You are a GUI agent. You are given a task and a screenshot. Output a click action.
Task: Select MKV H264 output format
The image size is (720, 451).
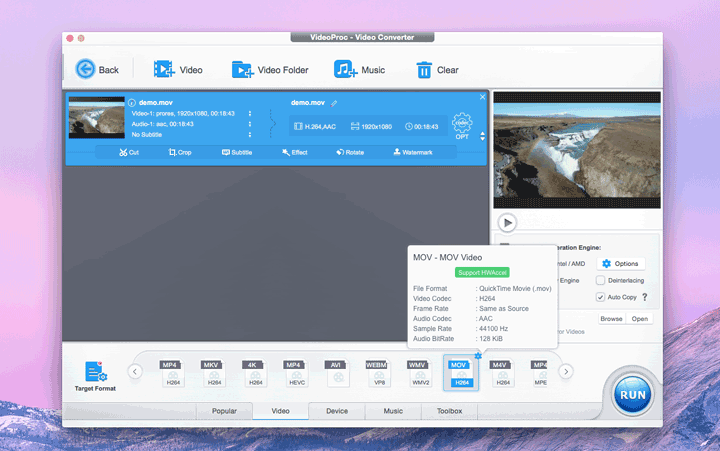tap(214, 373)
